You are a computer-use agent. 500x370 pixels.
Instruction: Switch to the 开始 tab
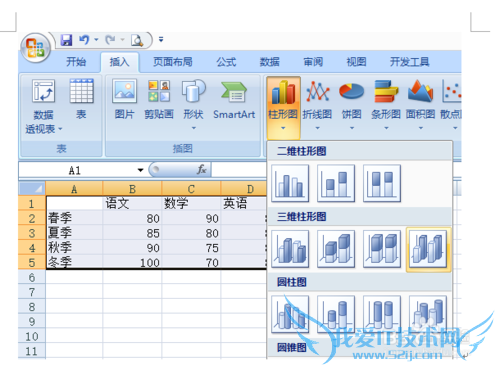pos(76,62)
